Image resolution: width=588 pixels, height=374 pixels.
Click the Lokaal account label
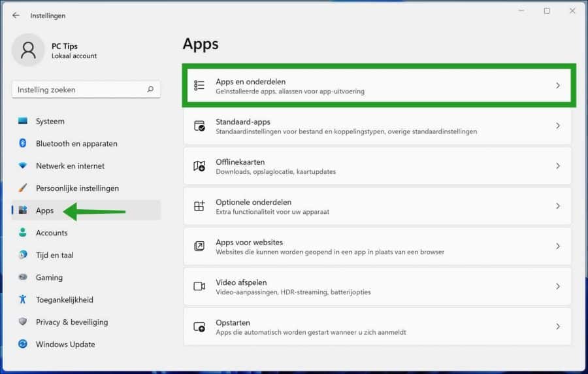74,56
